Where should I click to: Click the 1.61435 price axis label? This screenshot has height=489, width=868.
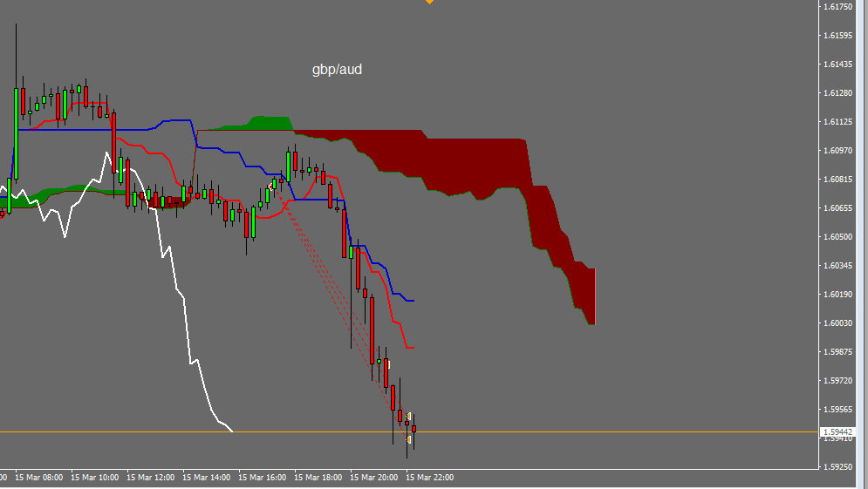pos(837,65)
